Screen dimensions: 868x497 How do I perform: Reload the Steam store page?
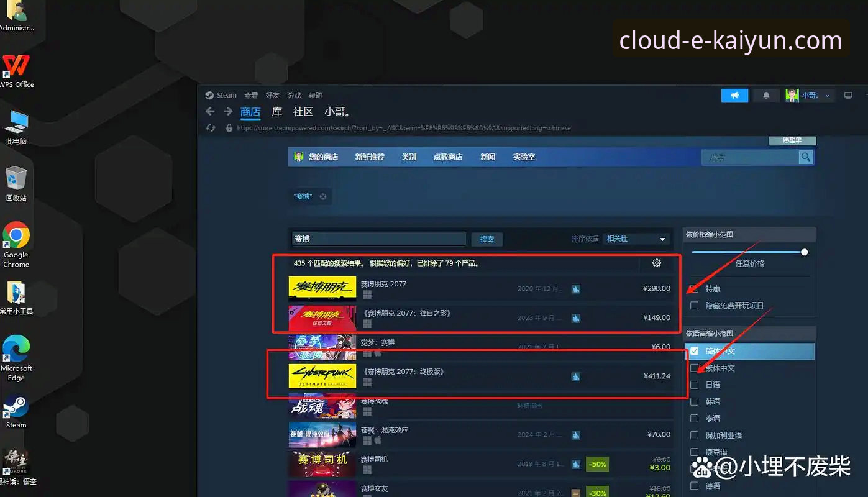coord(211,128)
